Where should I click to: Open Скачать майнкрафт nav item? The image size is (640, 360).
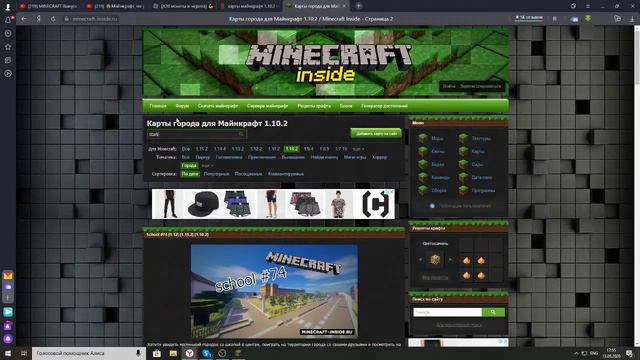(x=218, y=106)
